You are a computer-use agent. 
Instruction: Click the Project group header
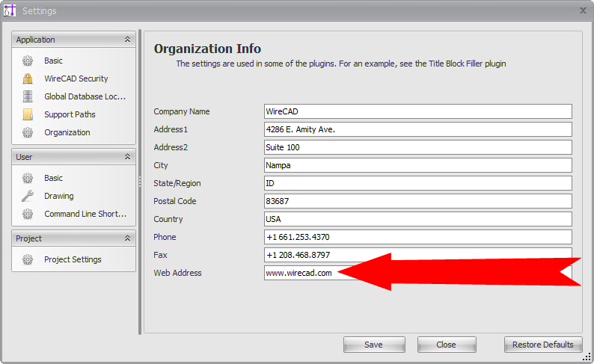(x=73, y=238)
